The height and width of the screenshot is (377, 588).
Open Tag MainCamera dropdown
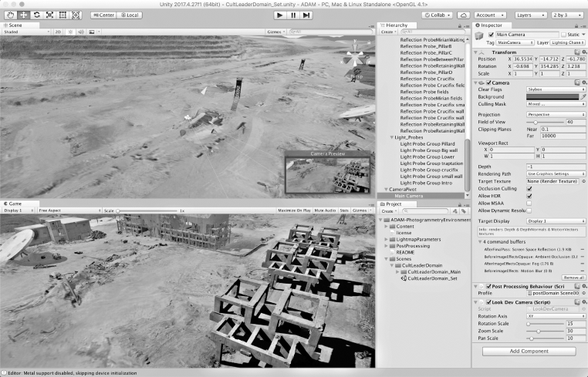[515, 42]
